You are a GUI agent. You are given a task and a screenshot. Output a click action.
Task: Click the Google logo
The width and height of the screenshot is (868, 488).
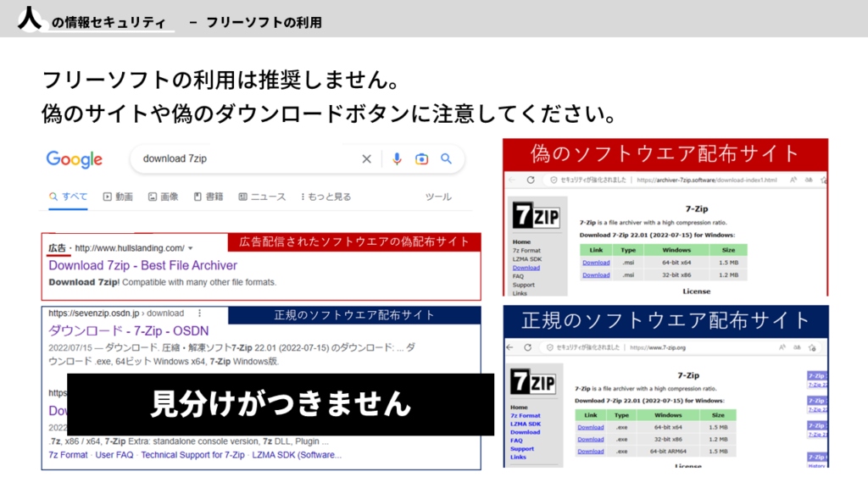pyautogui.click(x=75, y=159)
